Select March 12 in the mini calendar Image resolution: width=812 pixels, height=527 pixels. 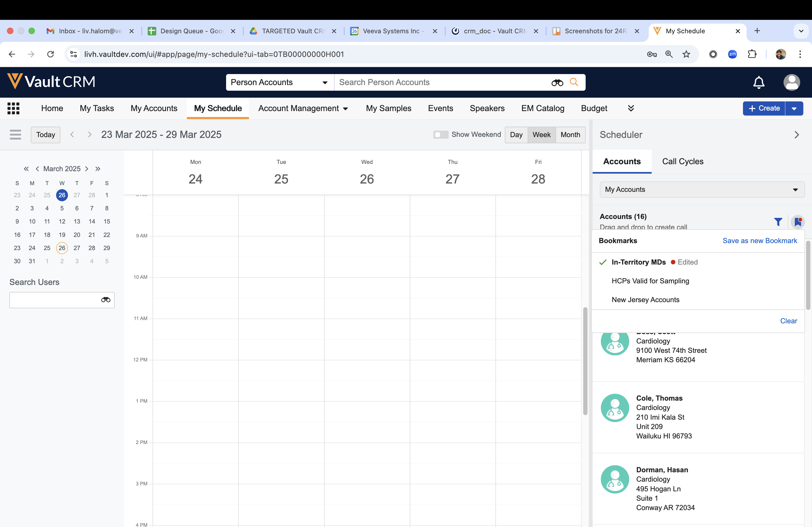point(62,222)
